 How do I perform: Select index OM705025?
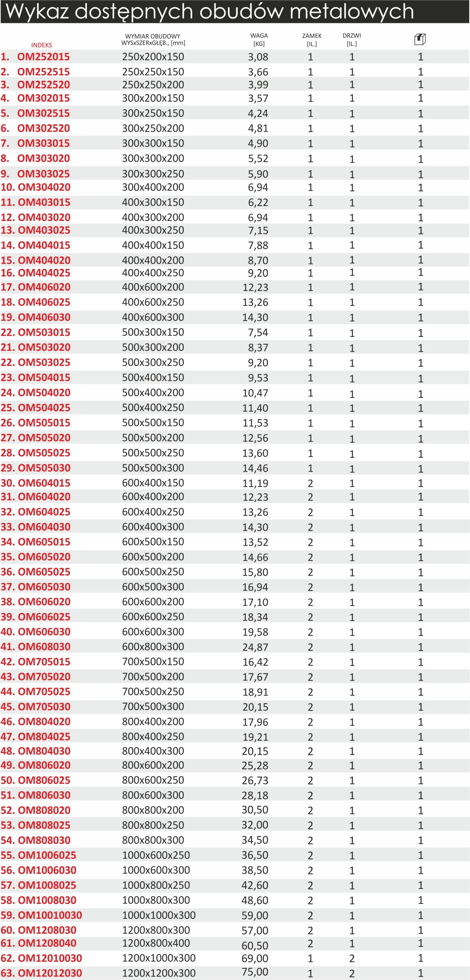tap(44, 692)
